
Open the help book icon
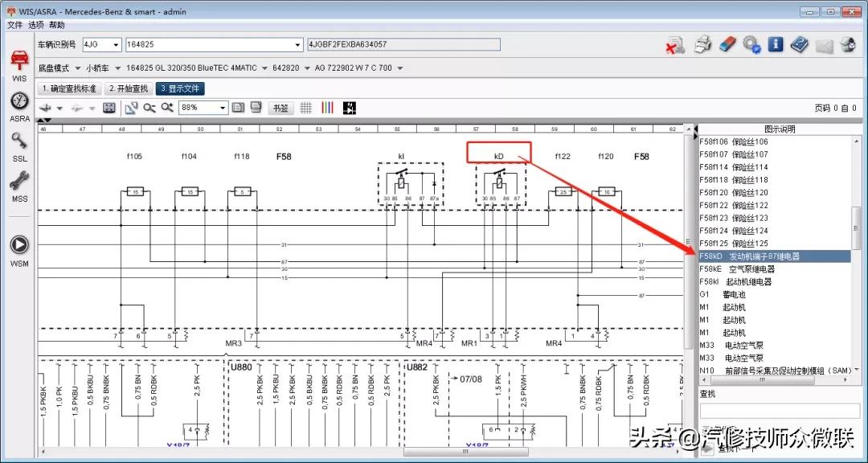click(x=799, y=45)
